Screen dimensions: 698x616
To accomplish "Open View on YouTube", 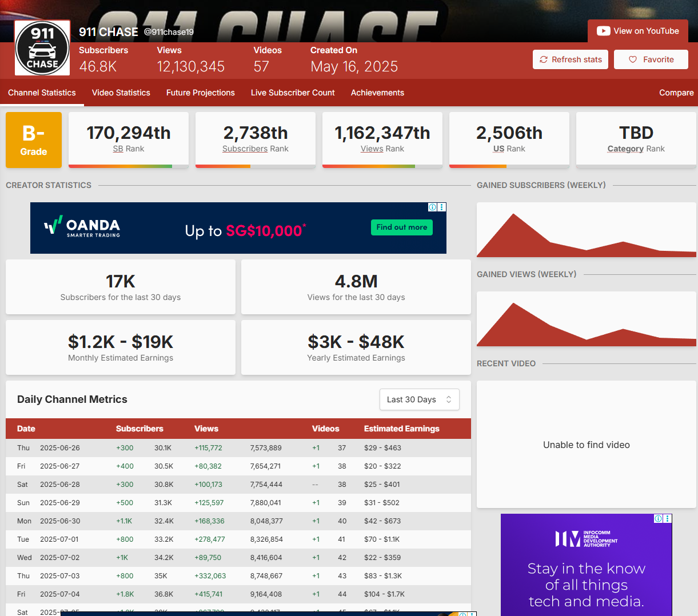I will [x=638, y=31].
